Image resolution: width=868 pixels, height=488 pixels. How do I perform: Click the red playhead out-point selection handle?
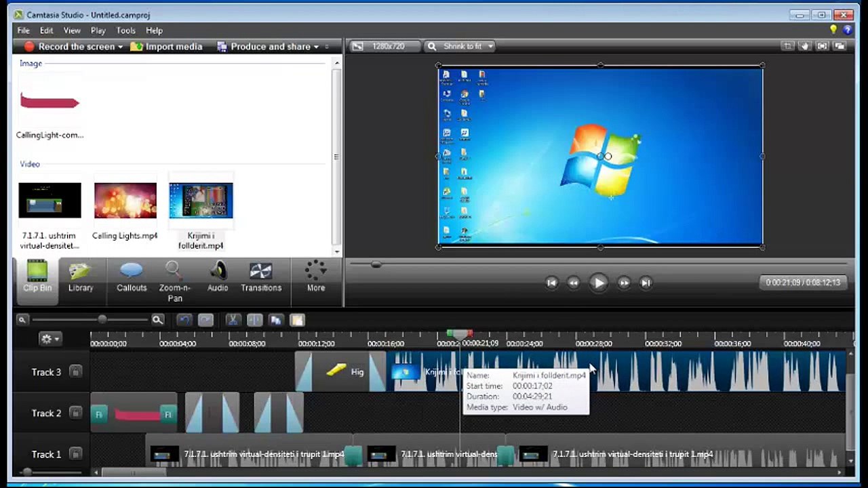[x=469, y=334]
